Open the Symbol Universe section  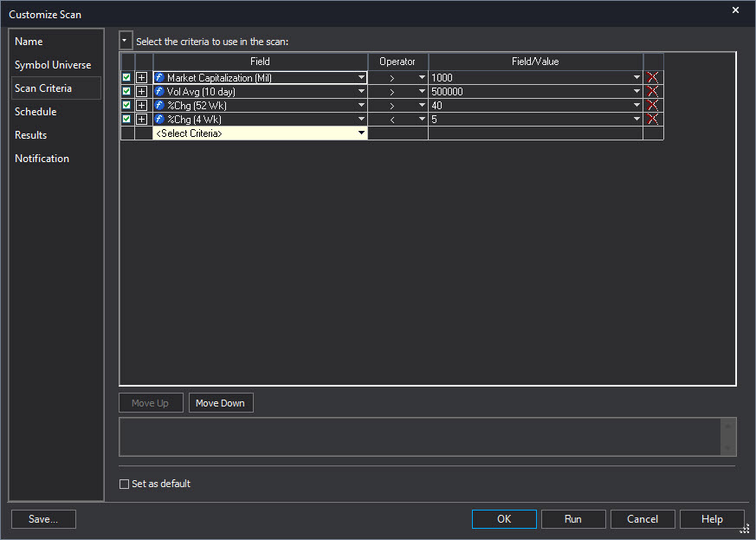(x=53, y=65)
